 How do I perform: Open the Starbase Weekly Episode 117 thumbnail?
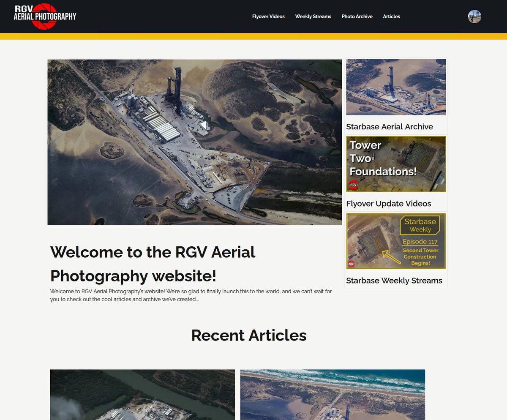[x=396, y=241]
